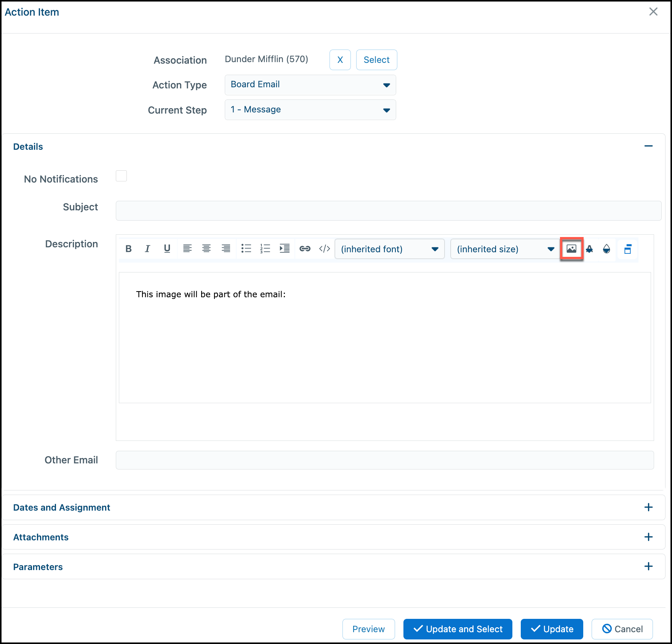Image resolution: width=672 pixels, height=644 pixels.
Task: Open the HTML source code view
Action: [x=325, y=249]
